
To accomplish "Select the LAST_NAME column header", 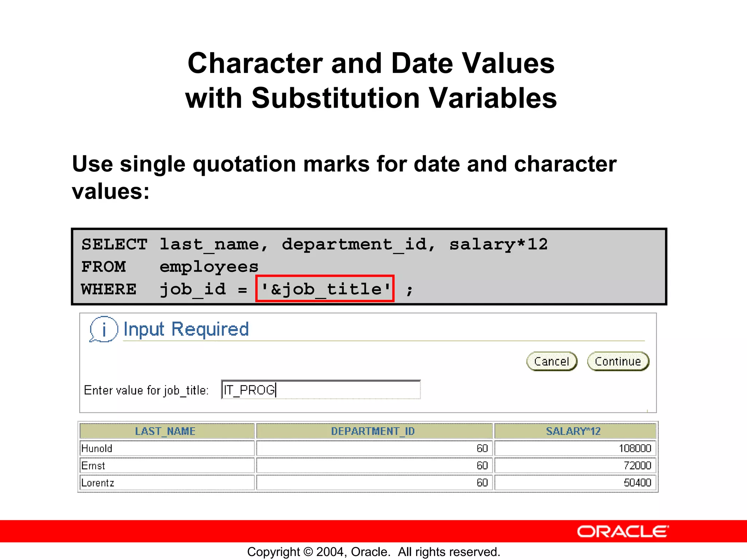I will (x=166, y=431).
